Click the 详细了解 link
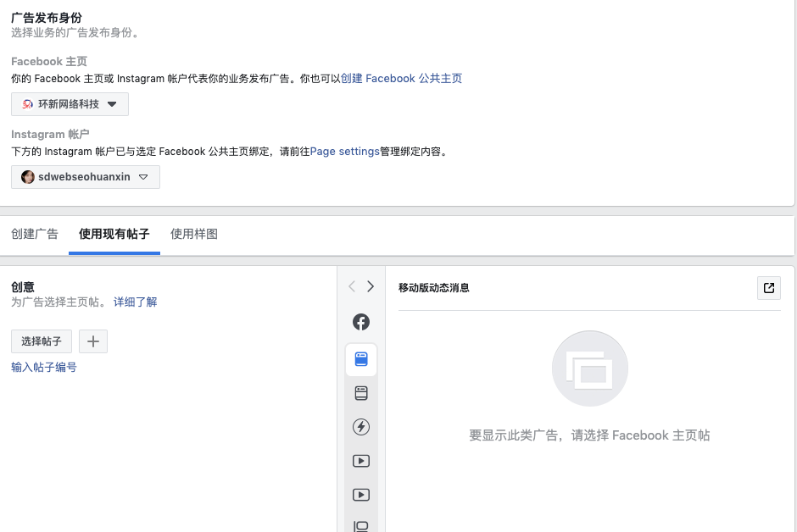Viewport: 797px width, 532px height. click(x=135, y=302)
